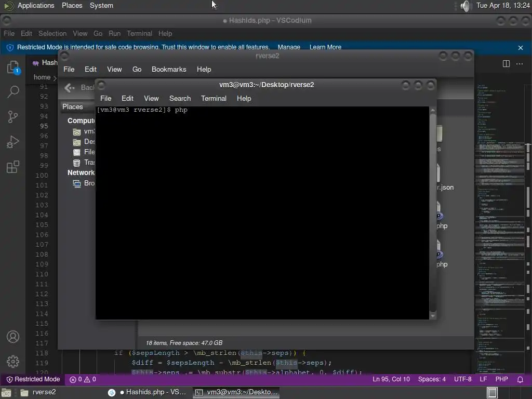Open VSCodium Terminal menu
The width and height of the screenshot is (532, 399).
coord(139,34)
